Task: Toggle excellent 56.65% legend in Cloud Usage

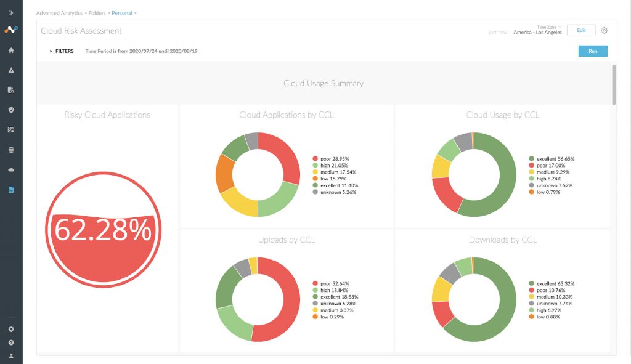Action: click(x=552, y=159)
